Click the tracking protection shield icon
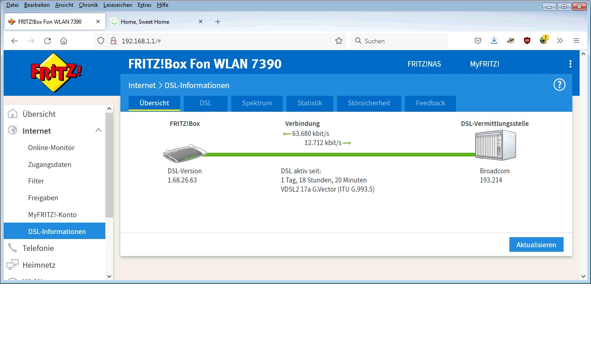 [101, 41]
